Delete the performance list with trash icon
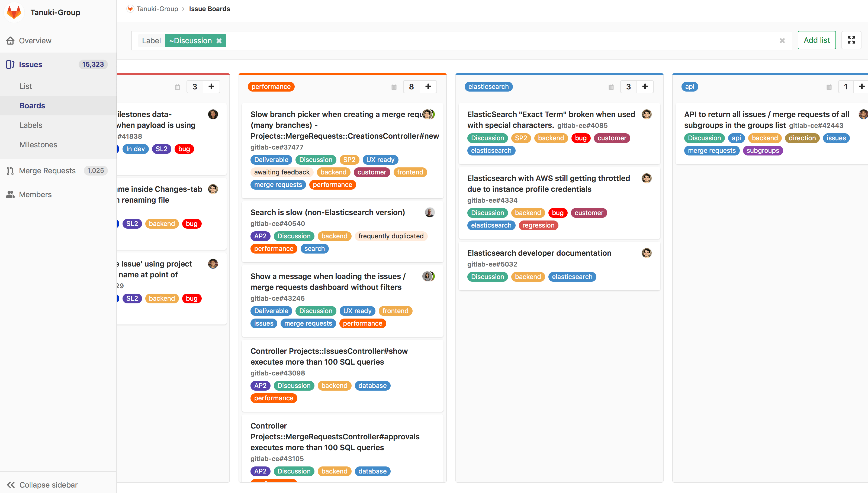Viewport: 868px width, 493px height. (394, 87)
